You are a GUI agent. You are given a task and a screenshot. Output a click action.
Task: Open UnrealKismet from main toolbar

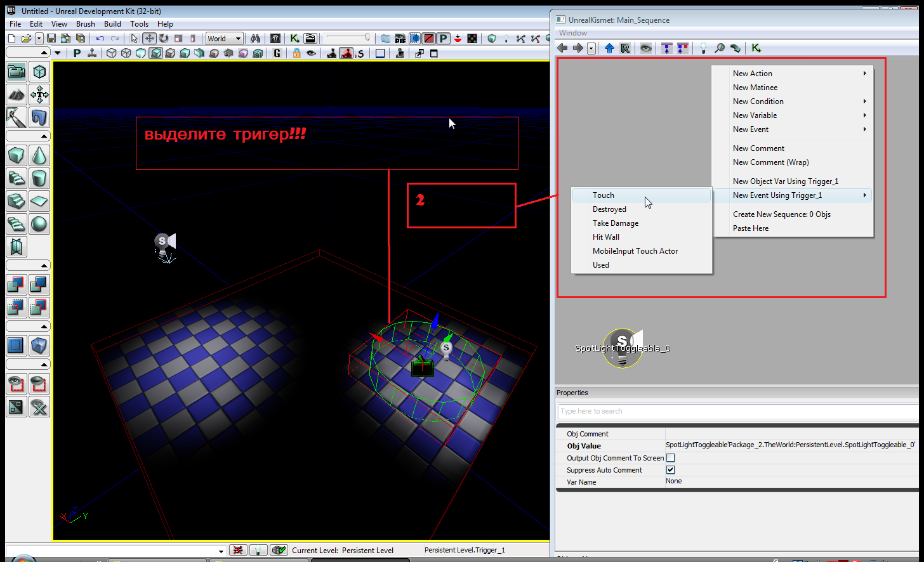click(x=295, y=39)
